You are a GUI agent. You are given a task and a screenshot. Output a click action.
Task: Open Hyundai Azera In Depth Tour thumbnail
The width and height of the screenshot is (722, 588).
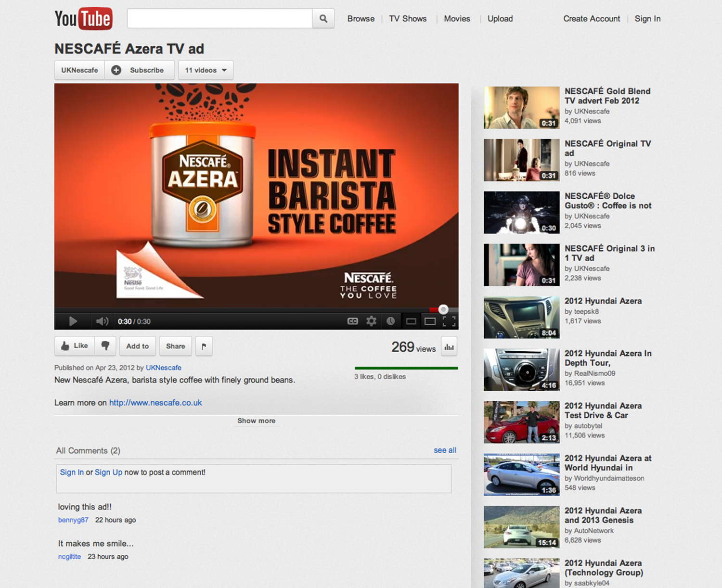[522, 370]
